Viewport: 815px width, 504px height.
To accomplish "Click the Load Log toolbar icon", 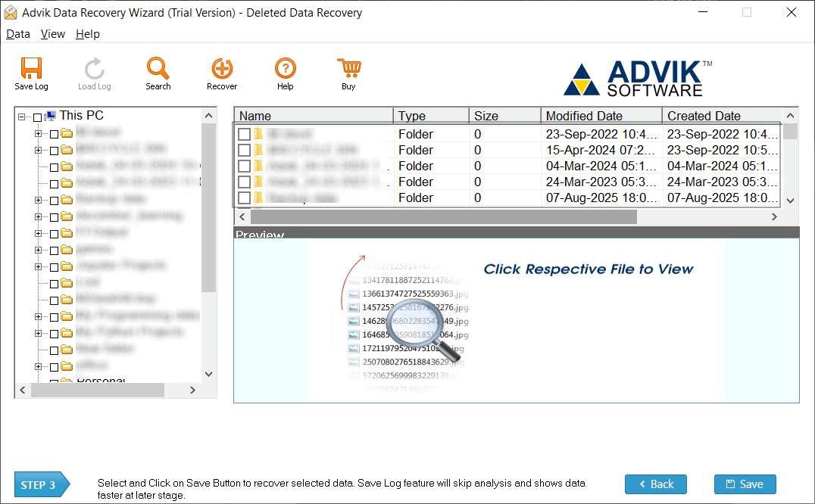I will coord(95,68).
